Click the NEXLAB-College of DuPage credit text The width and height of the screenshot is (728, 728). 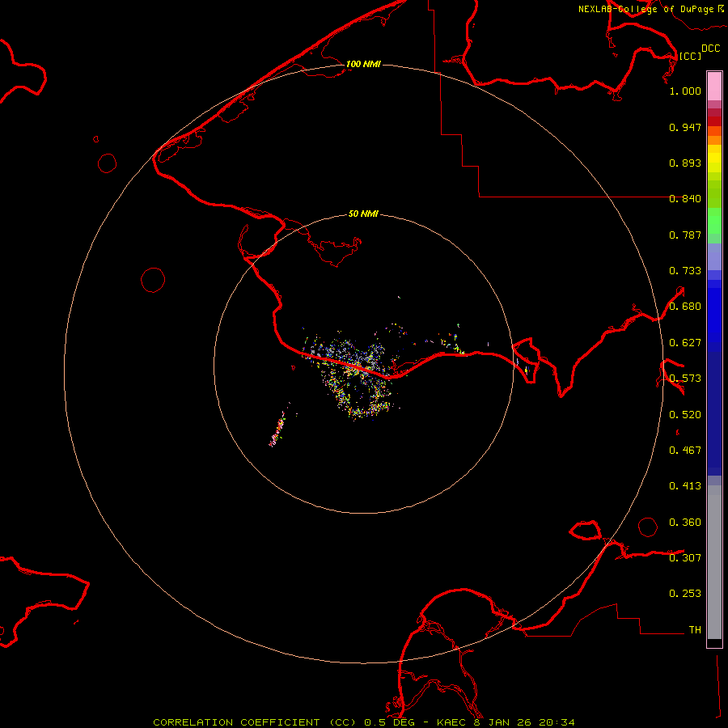pos(645,9)
